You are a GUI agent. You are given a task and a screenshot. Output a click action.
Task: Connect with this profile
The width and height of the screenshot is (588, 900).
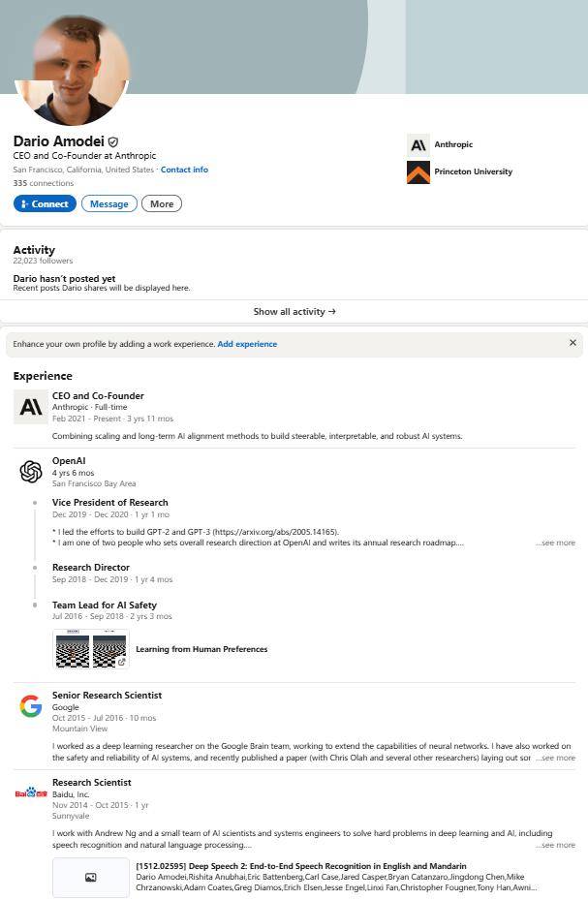(x=45, y=203)
